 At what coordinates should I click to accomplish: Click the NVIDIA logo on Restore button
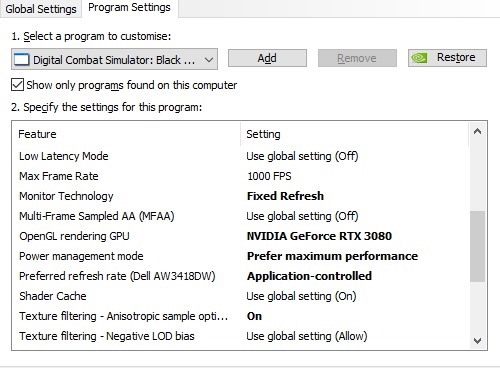(419, 58)
